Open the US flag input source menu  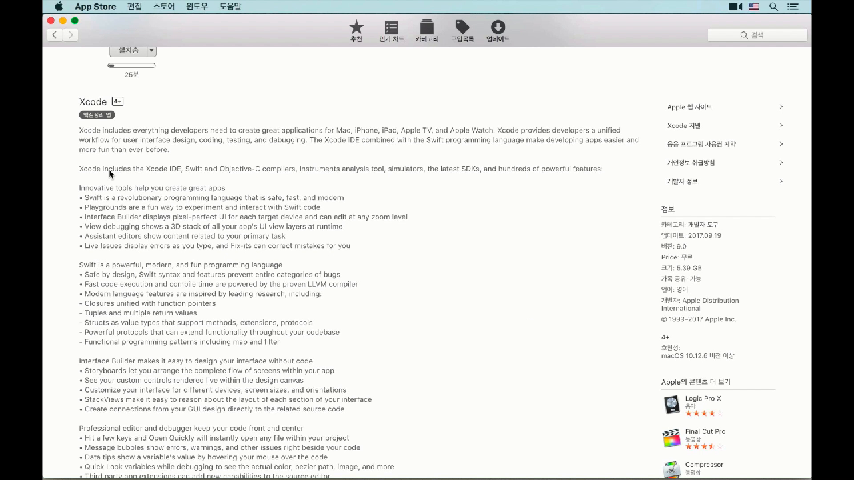pos(754,7)
